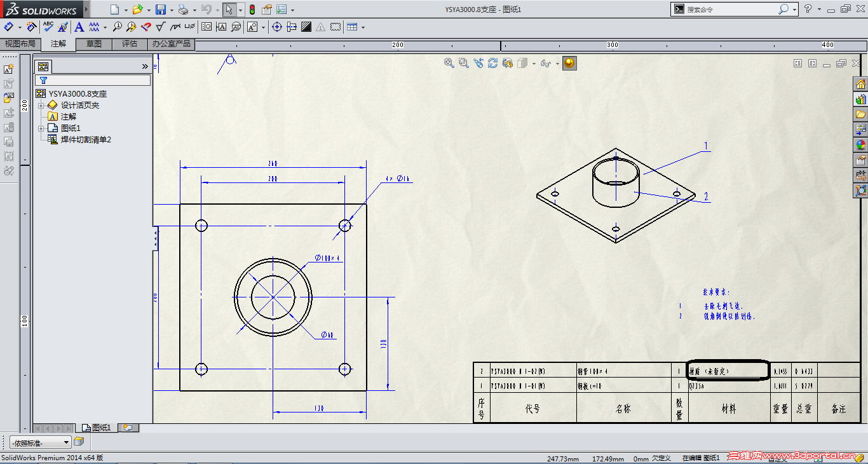
Task: Open the Design Library task pane icon
Action: tap(860, 99)
